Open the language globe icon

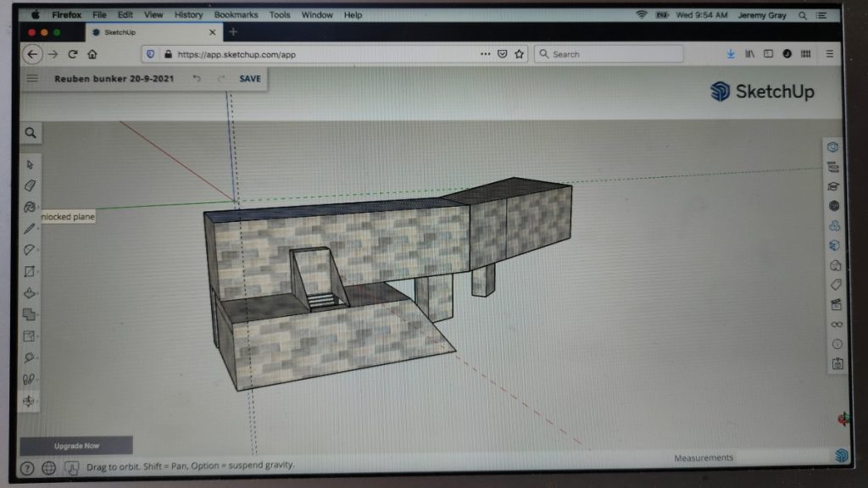(x=48, y=468)
